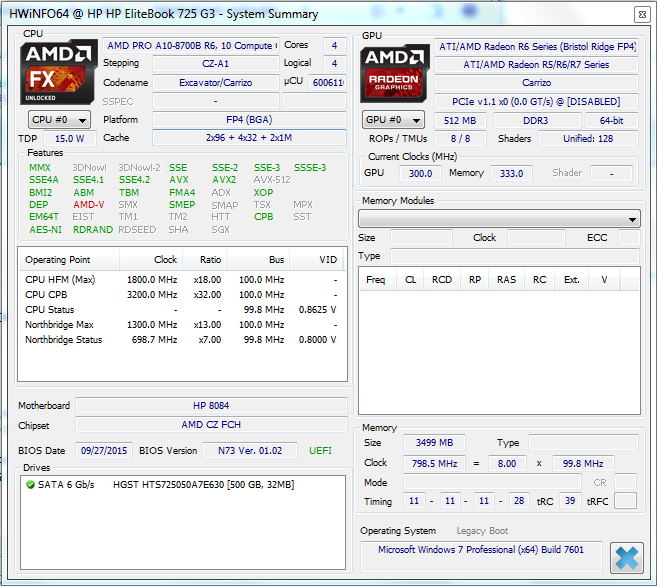
Task: Click the RCD column header
Action: coord(442,279)
